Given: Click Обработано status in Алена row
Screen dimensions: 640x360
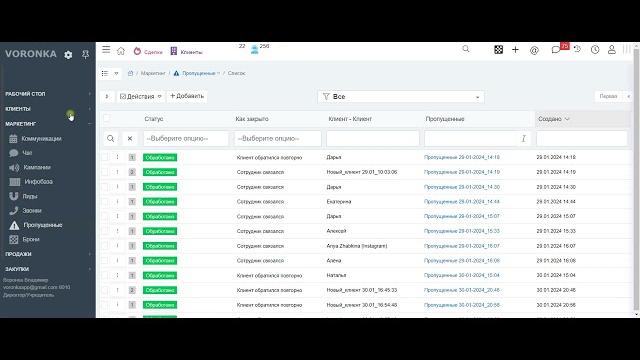Looking at the screenshot, I should click(x=160, y=260).
